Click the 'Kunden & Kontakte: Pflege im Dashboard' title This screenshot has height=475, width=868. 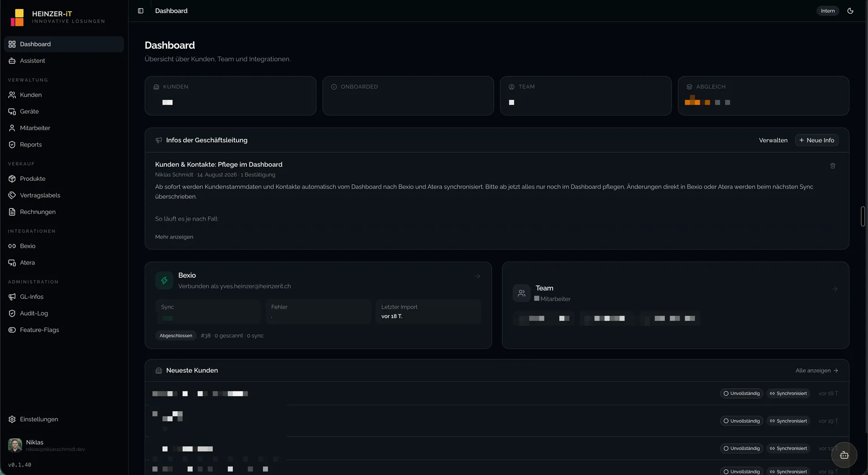tap(218, 165)
